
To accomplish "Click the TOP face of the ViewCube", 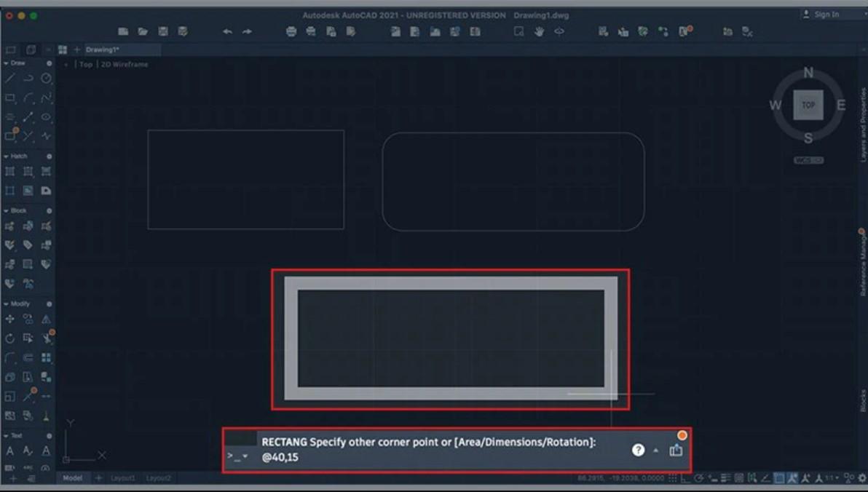I will 808,105.
